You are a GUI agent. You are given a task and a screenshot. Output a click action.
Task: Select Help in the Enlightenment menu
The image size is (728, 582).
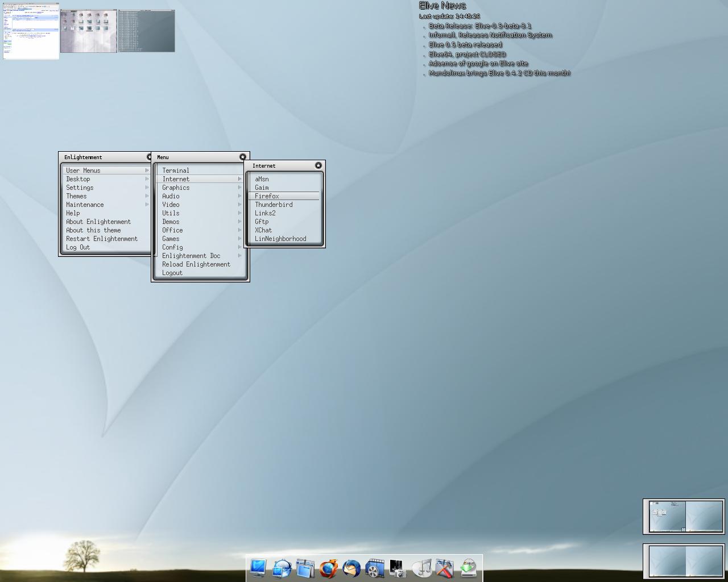(x=106, y=213)
